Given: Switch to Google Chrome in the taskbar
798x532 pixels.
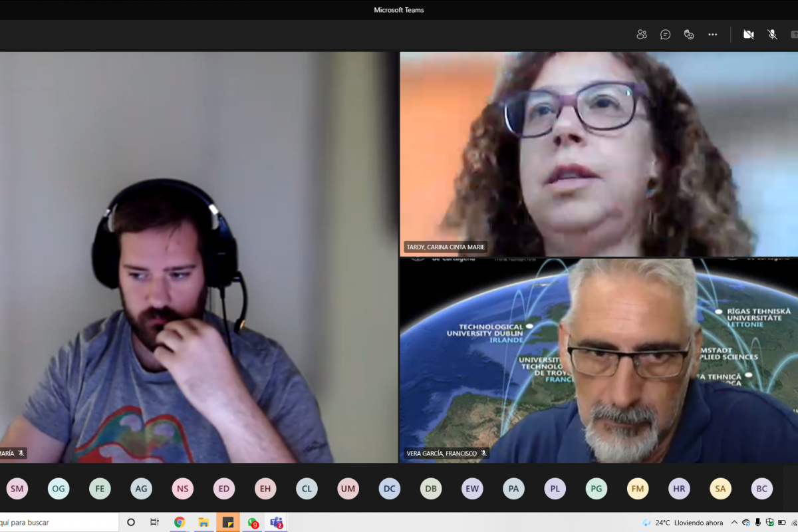Looking at the screenshot, I should click(180, 522).
